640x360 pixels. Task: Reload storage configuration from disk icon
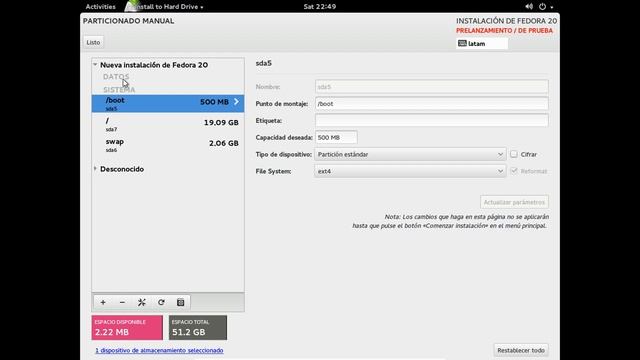pyautogui.click(x=161, y=302)
